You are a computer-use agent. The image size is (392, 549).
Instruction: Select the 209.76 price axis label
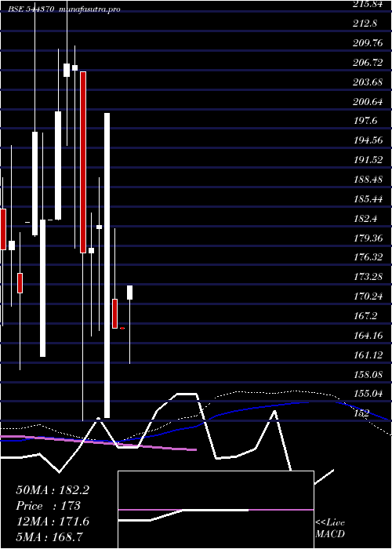tap(369, 43)
